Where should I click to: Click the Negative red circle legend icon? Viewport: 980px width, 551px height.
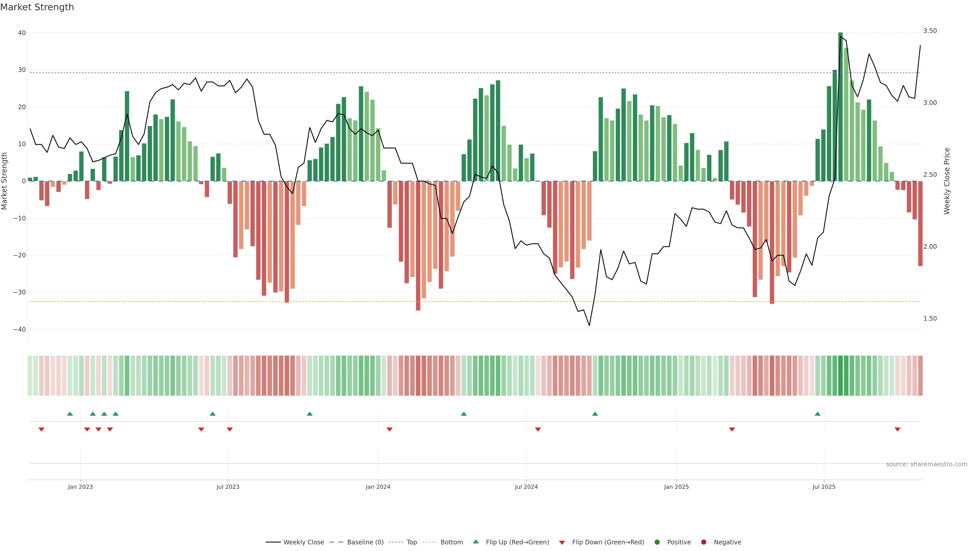click(703, 542)
